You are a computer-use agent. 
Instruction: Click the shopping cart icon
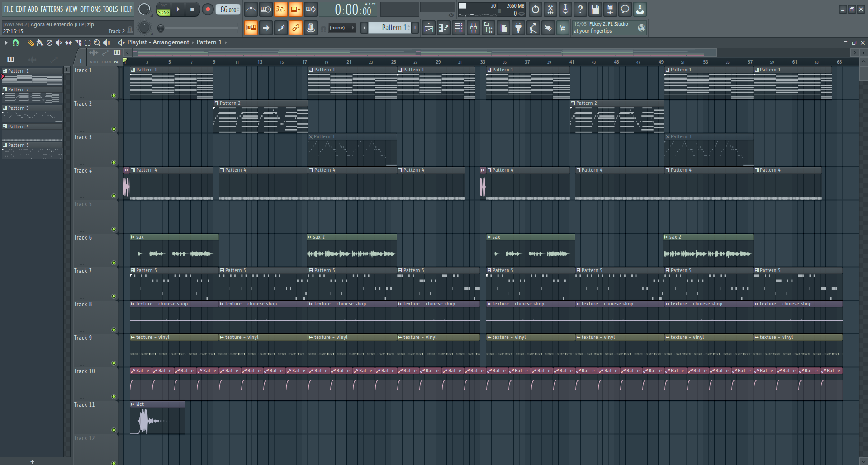coord(563,28)
